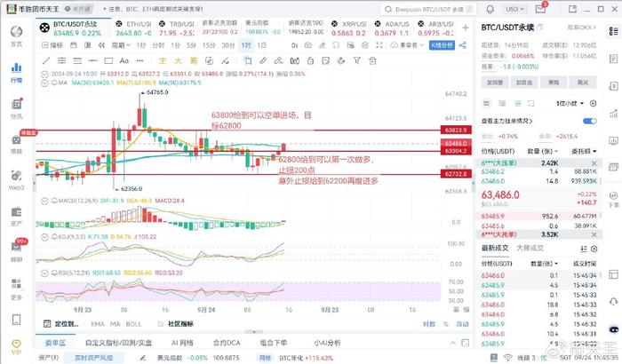
Task: Open the Home icon in left sidebar
Action: click(x=16, y=32)
